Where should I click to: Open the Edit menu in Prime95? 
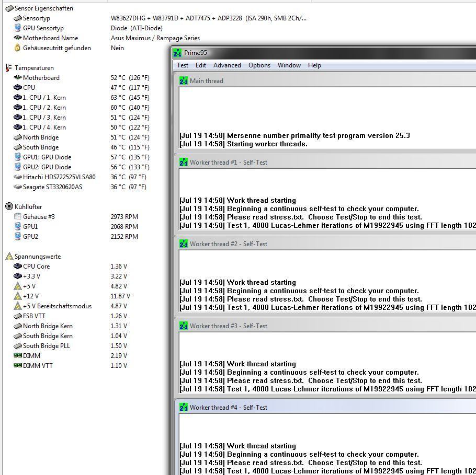(201, 65)
